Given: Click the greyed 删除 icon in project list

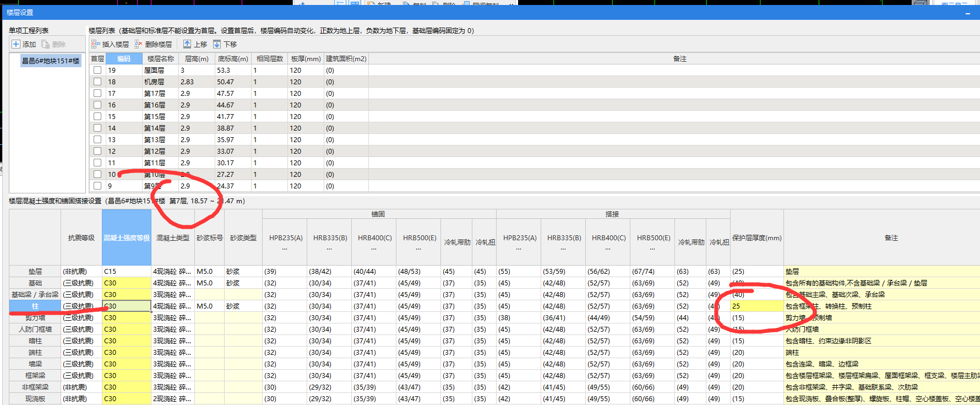Looking at the screenshot, I should (x=46, y=44).
